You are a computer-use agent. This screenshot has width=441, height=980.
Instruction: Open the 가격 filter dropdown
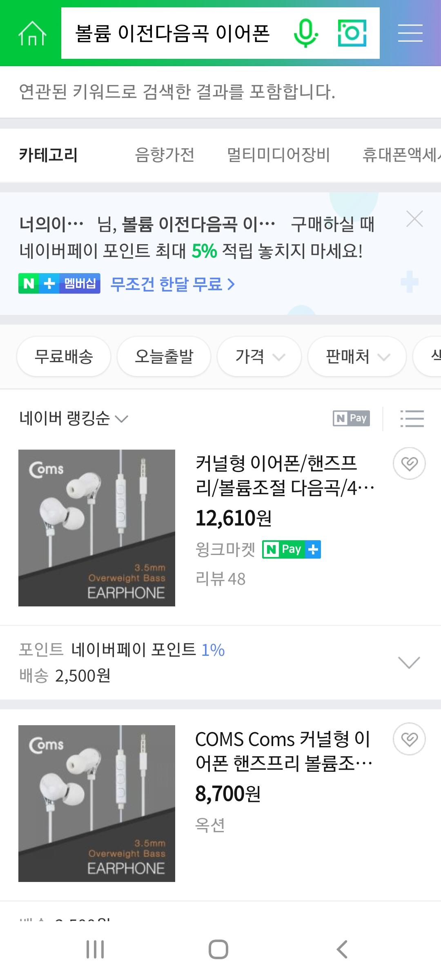[x=259, y=356]
